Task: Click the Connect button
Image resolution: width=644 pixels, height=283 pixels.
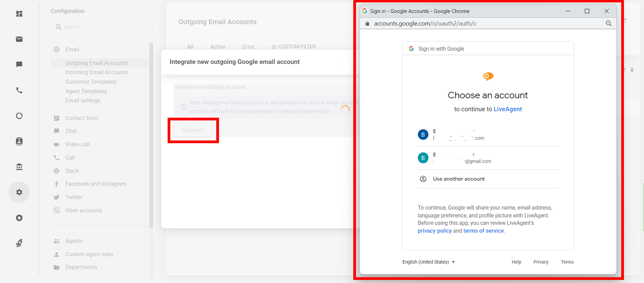Action: point(193,130)
